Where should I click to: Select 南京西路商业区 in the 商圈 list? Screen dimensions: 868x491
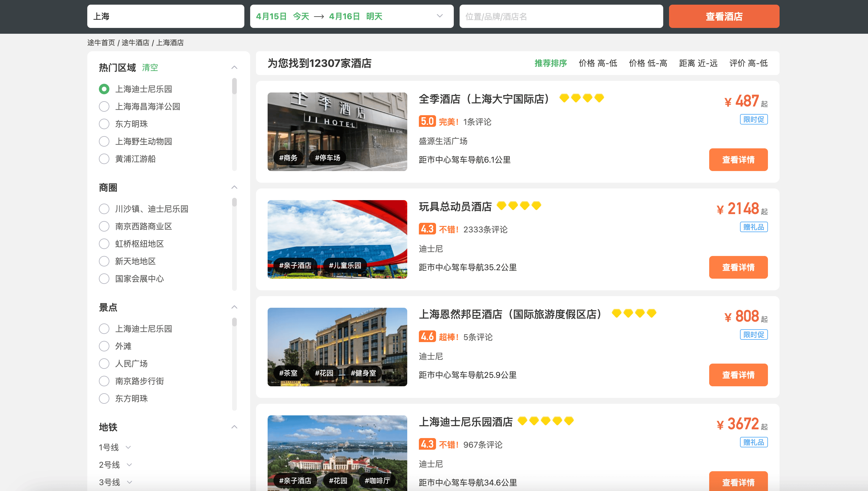coord(104,226)
